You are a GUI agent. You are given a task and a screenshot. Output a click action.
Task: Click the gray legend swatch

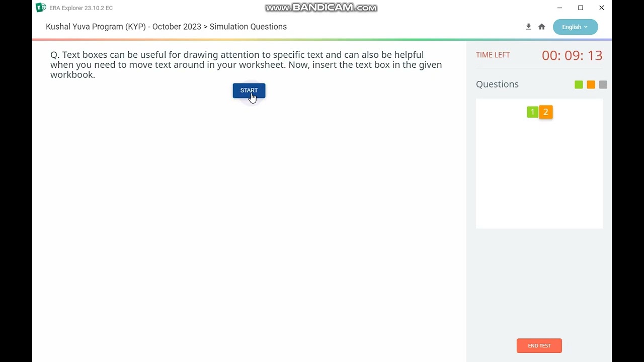603,84
